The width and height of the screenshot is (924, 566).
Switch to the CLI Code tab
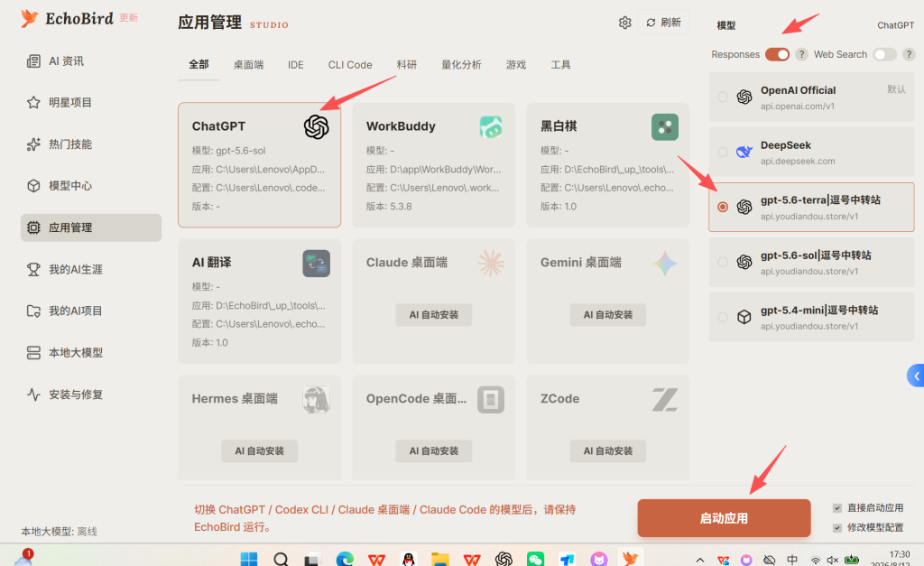(350, 64)
